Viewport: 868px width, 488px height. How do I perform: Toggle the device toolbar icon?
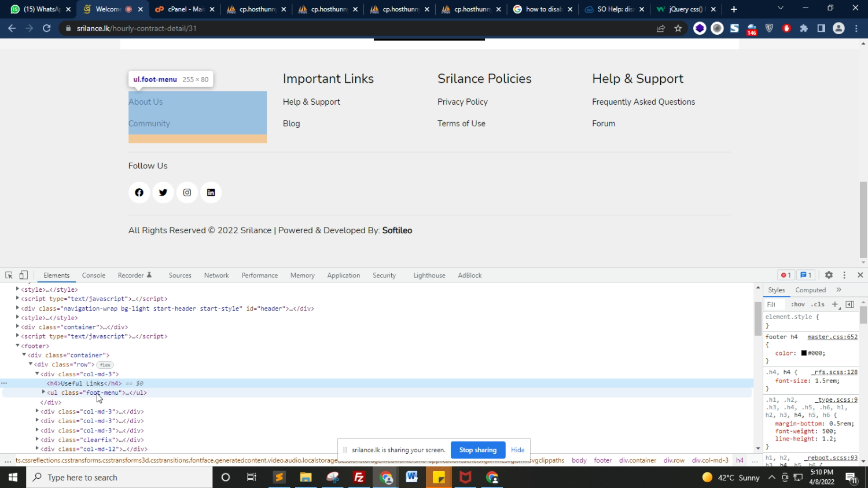[24, 276]
